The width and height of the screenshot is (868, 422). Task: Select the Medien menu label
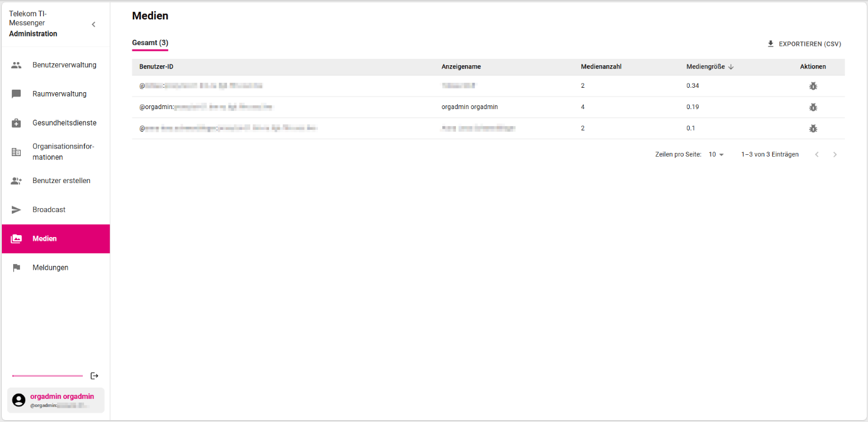[45, 239]
